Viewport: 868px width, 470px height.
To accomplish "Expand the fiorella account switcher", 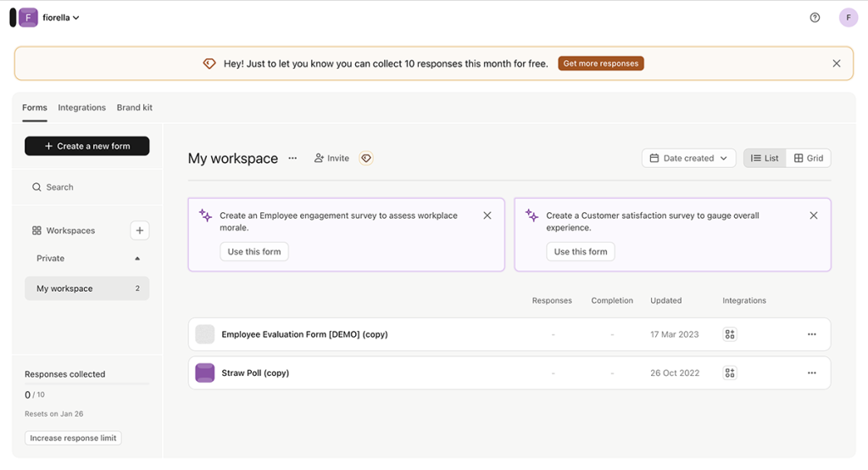I will [x=60, y=18].
